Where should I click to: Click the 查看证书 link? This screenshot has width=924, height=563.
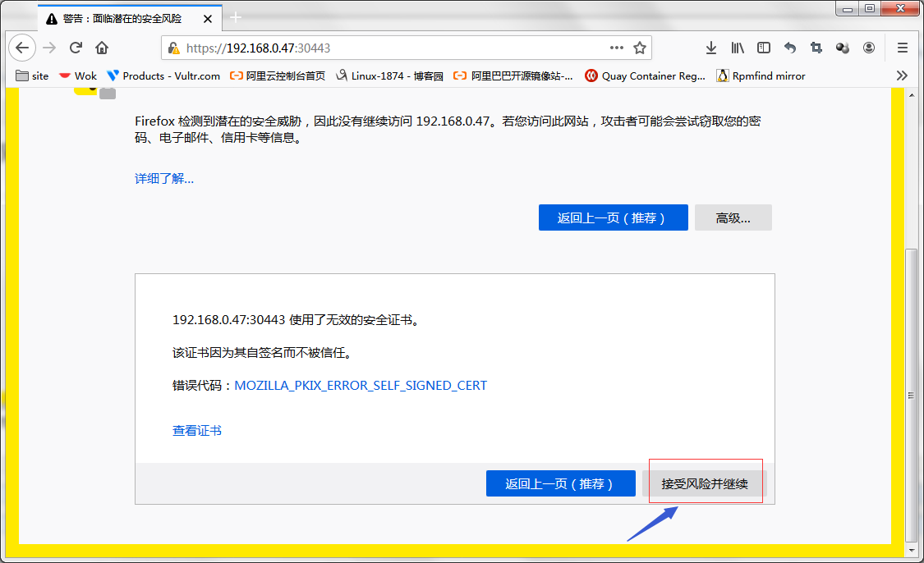point(197,431)
